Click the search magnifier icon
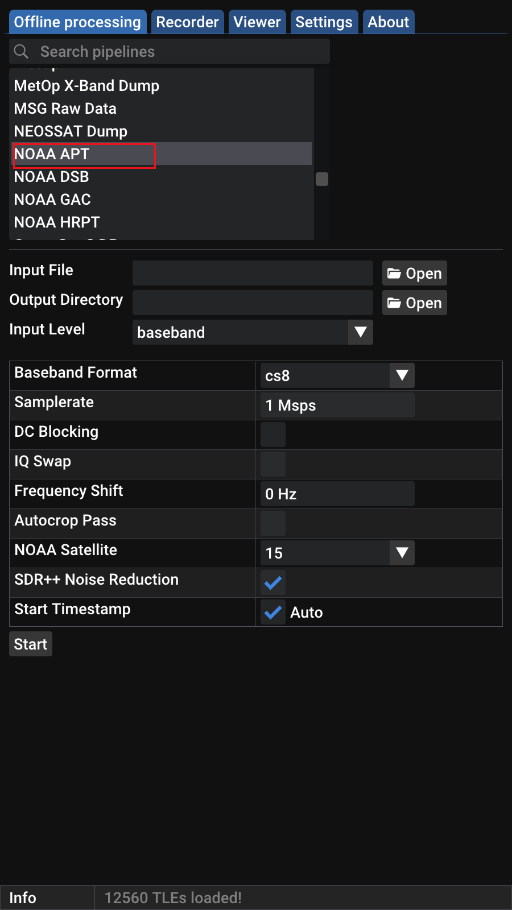 click(x=21, y=52)
